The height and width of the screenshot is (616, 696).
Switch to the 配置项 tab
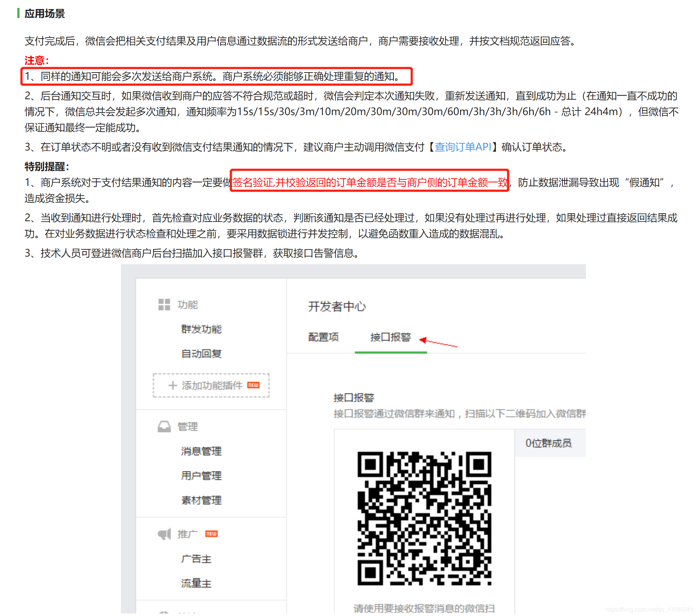click(x=323, y=337)
